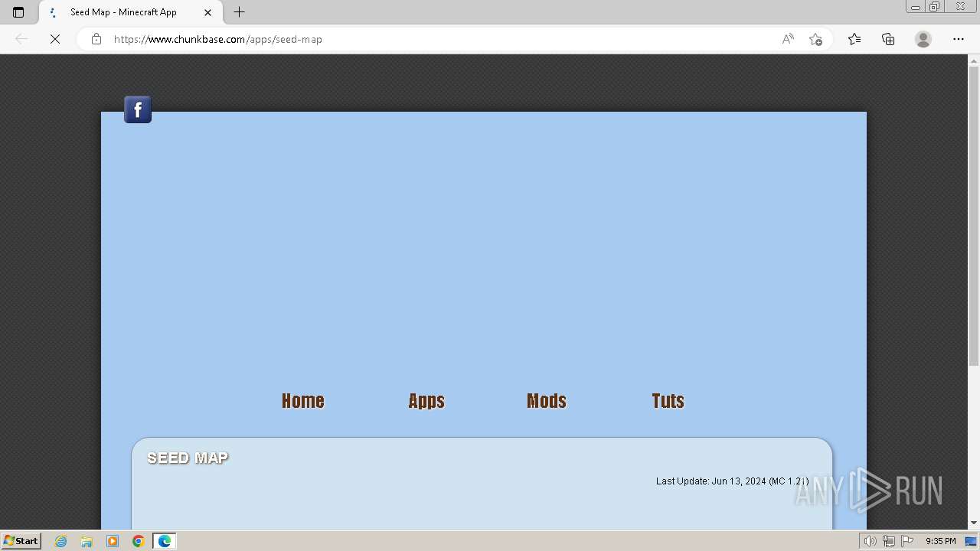Screen dimensions: 980x551
Task: Open a new browser tab
Action: coord(240,12)
